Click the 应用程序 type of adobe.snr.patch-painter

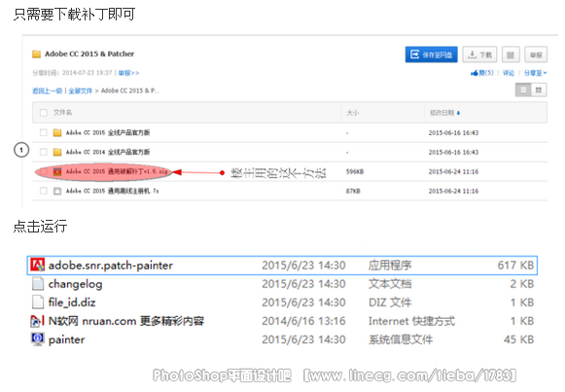[x=390, y=266]
